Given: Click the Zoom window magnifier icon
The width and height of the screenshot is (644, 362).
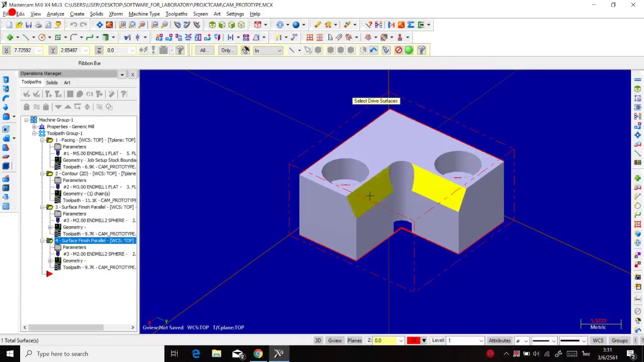Looking at the screenshot, I should 123,25.
